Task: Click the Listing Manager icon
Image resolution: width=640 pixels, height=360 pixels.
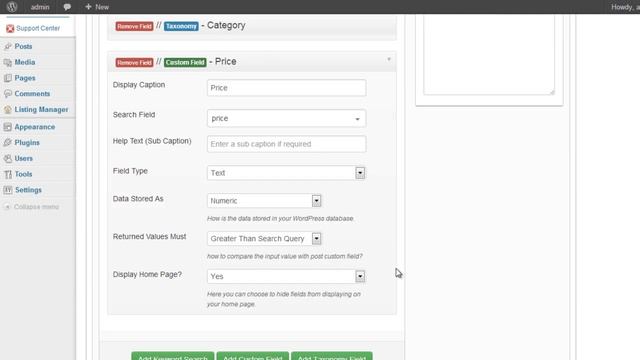Action: tap(8, 110)
